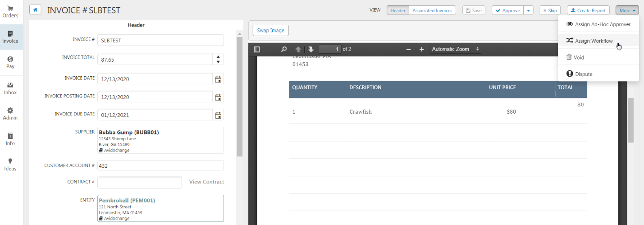Go to Inbox in sidebar
The height and width of the screenshot is (225, 644).
point(10,88)
